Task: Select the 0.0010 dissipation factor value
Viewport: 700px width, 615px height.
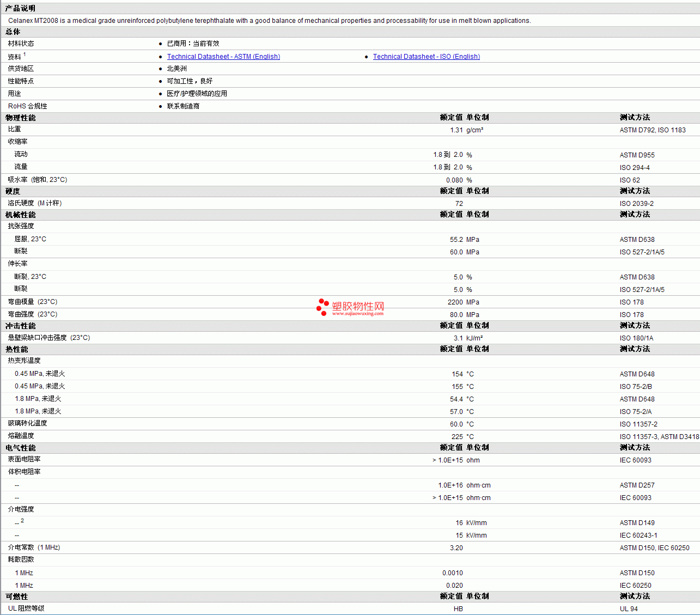Action: (453, 573)
